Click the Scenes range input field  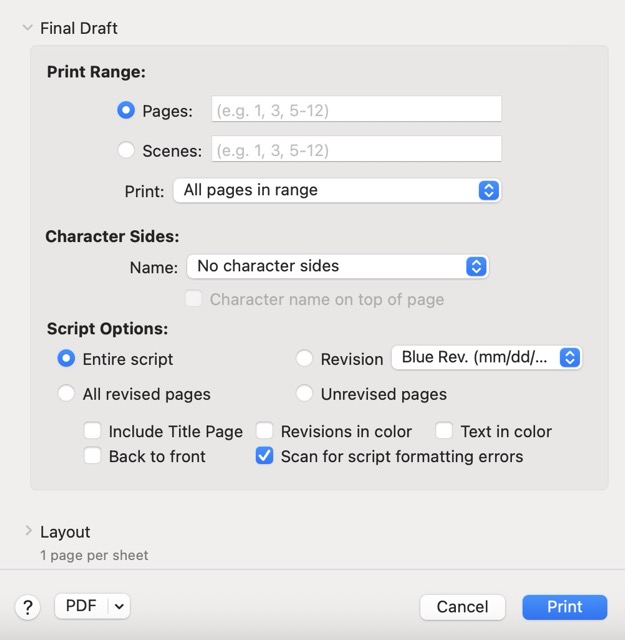(x=356, y=150)
